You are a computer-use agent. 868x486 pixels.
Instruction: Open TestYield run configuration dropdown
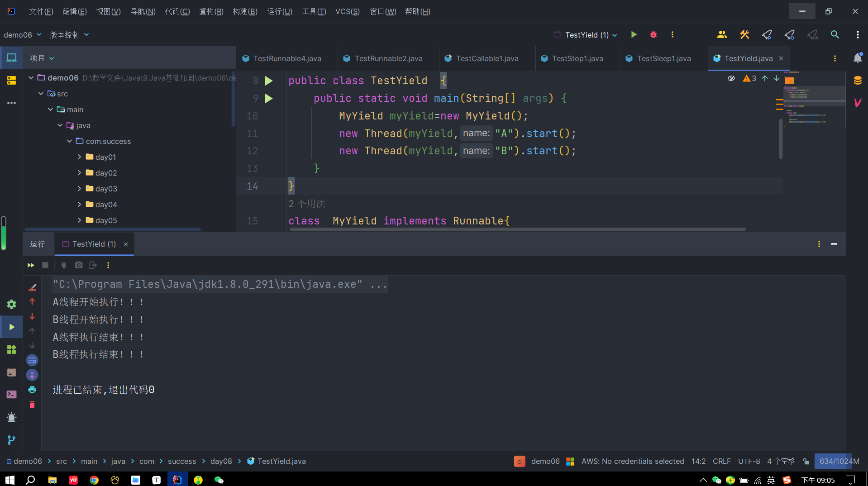586,35
